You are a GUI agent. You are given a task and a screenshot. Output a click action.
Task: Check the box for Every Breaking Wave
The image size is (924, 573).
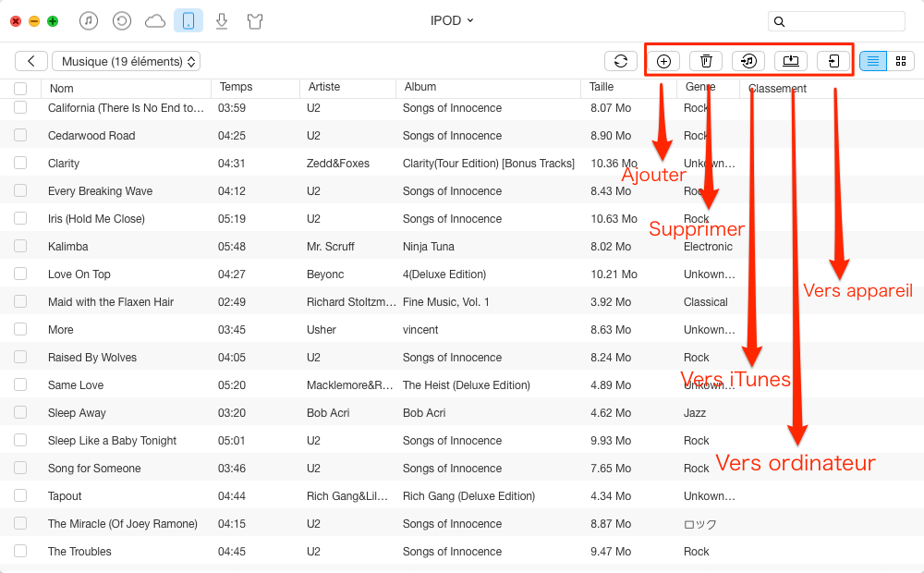click(20, 190)
